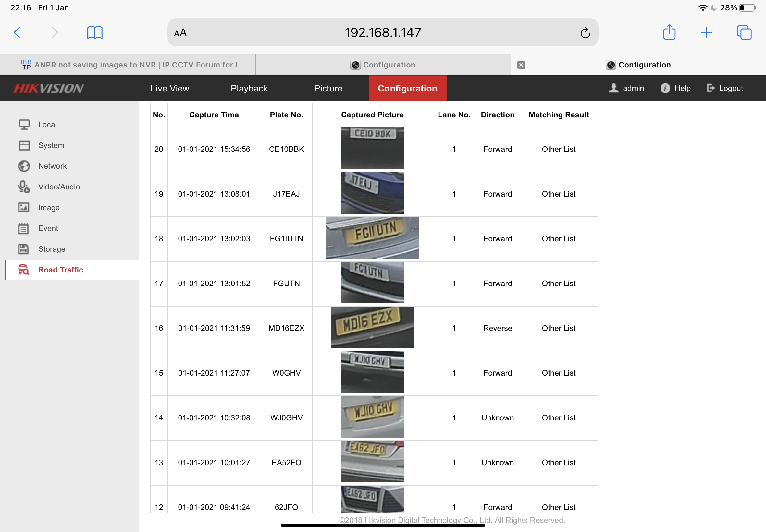Select the Video/Audio sidebar icon
This screenshot has width=766, height=532.
pos(24,187)
